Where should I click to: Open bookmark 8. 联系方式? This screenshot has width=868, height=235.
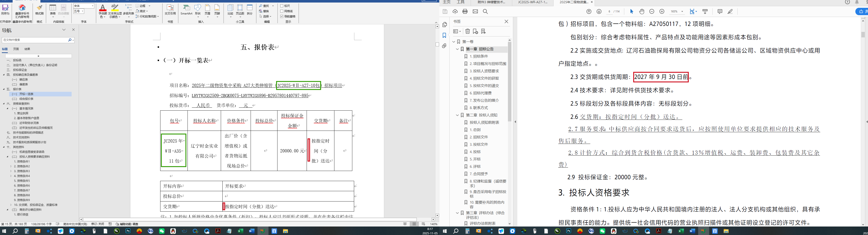[x=479, y=108]
